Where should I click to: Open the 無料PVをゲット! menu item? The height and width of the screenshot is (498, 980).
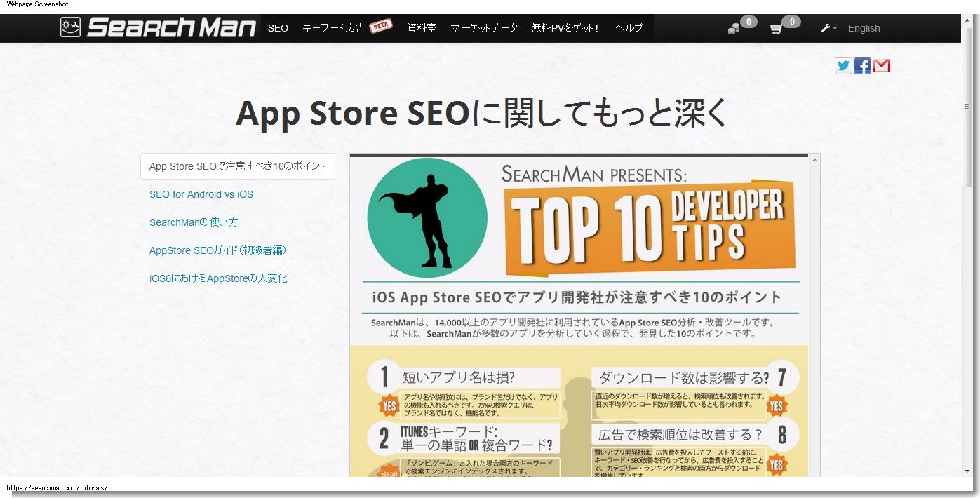click(565, 28)
